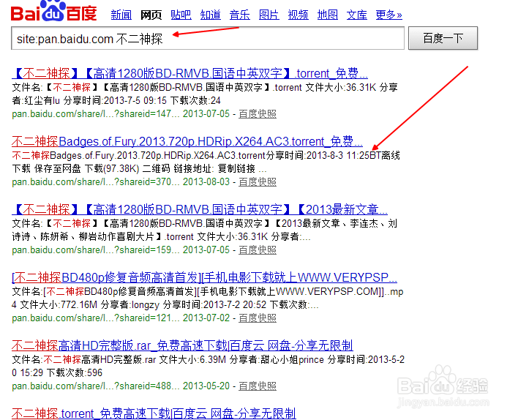Open the 音乐 tab
This screenshot has height=420, width=518.
click(x=240, y=15)
